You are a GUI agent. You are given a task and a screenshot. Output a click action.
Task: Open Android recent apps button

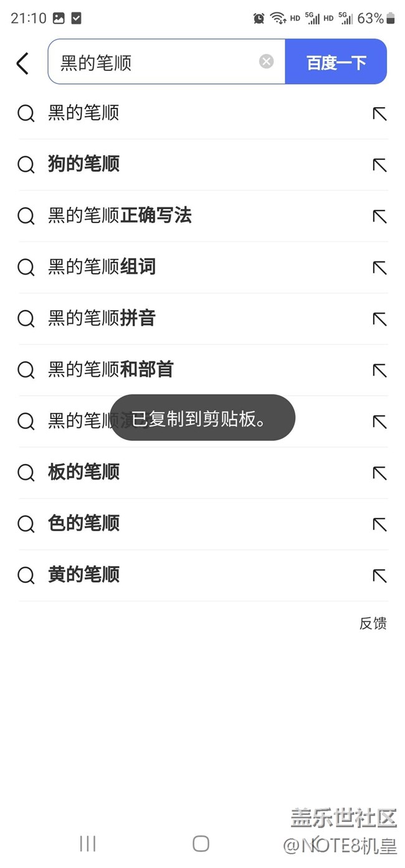click(x=88, y=844)
